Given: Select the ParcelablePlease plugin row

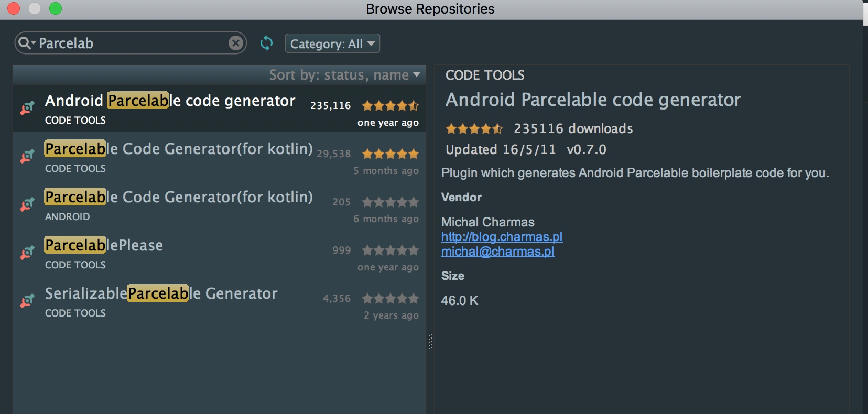Looking at the screenshot, I should (219, 253).
